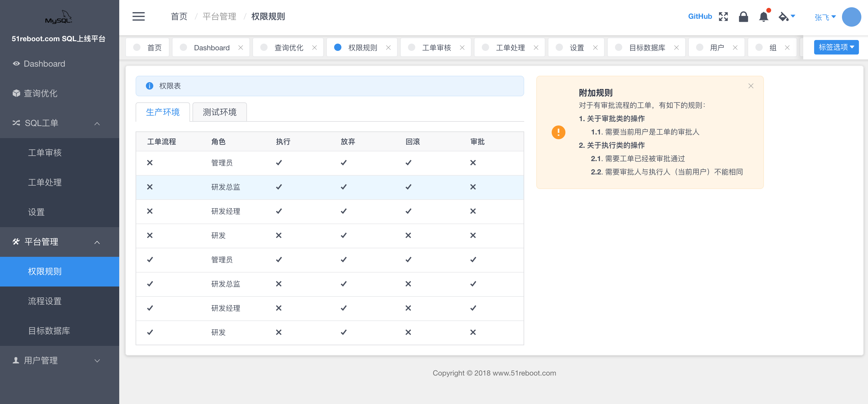The image size is (868, 404).
Task: Close the 目标数据库 tag
Action: pyautogui.click(x=676, y=48)
